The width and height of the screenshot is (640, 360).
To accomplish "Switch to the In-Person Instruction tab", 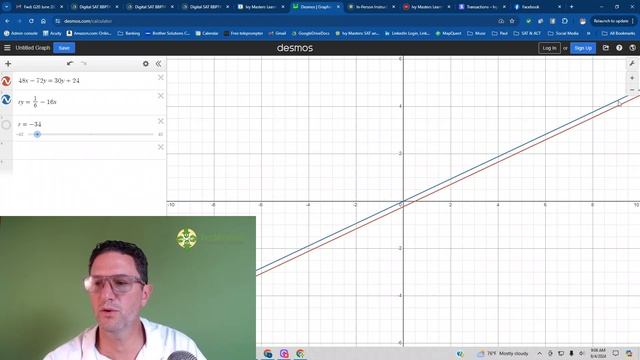I will [x=371, y=7].
